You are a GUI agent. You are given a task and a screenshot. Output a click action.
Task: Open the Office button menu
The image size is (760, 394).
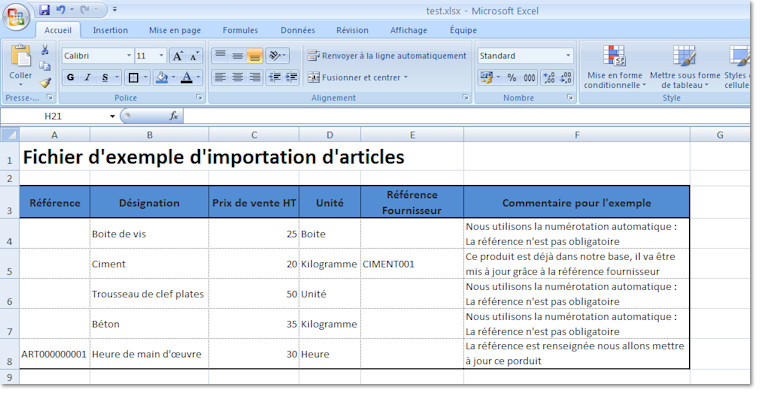pos(16,17)
